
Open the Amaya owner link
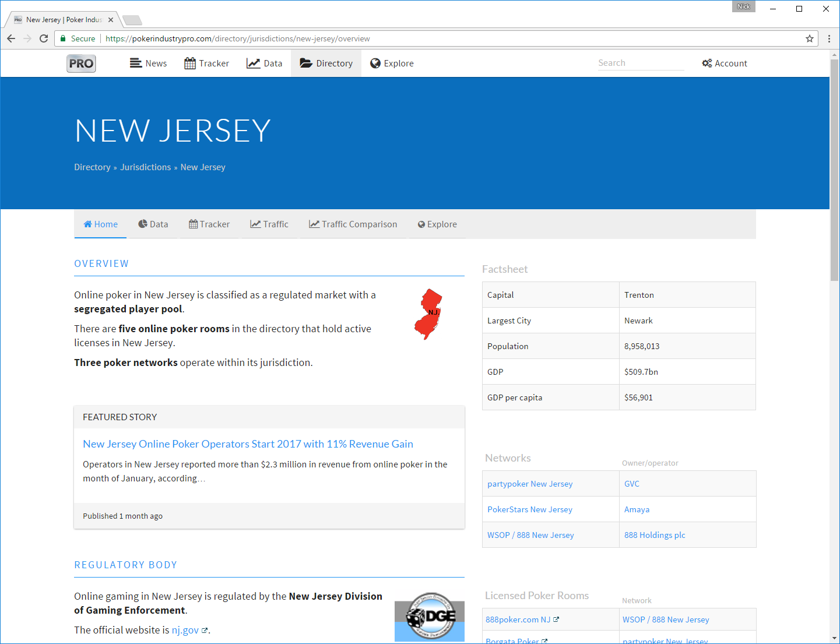(x=637, y=509)
